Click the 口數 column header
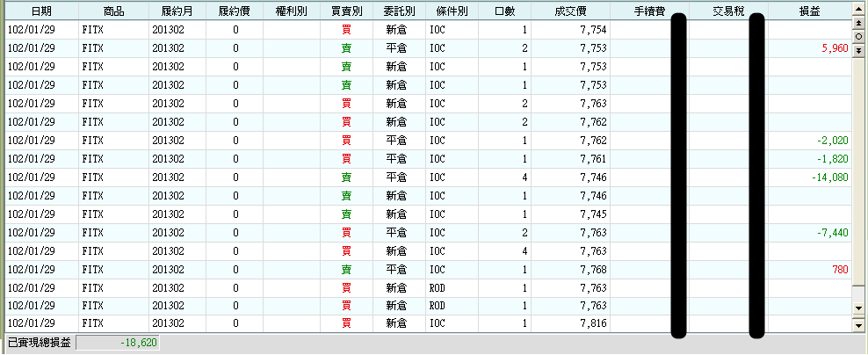This screenshot has height=355, width=868. pos(505,11)
